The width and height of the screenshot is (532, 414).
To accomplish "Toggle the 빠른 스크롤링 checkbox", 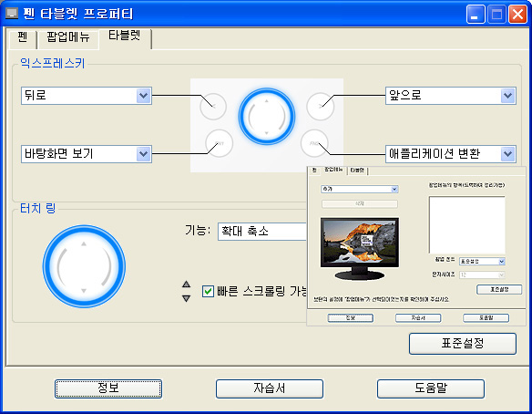I will coord(208,292).
